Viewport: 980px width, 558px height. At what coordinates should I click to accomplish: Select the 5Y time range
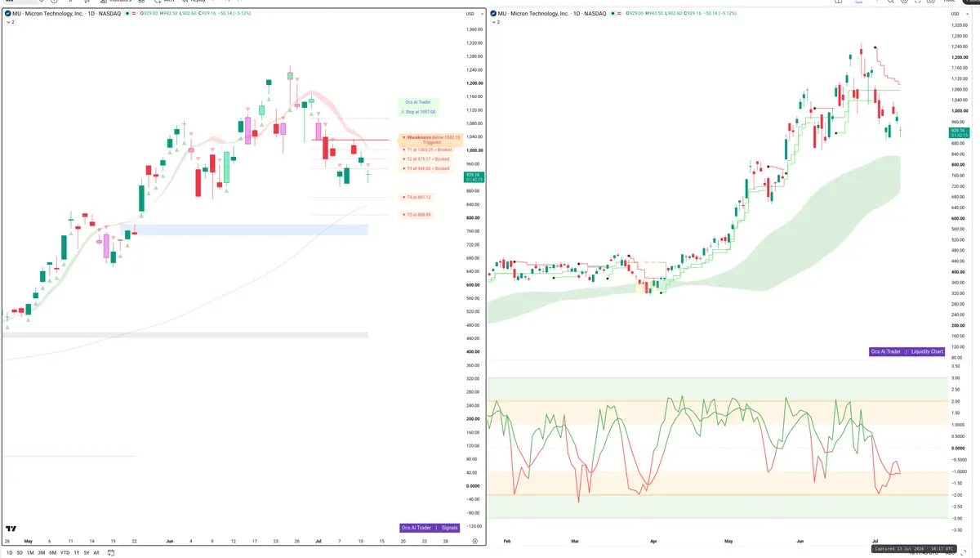[86, 552]
